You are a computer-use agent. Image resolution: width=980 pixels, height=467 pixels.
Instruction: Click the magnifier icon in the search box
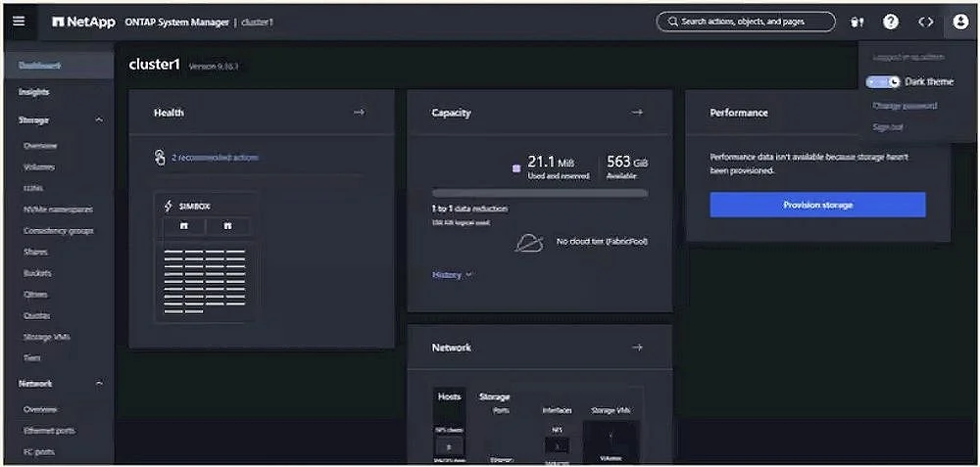[672, 22]
